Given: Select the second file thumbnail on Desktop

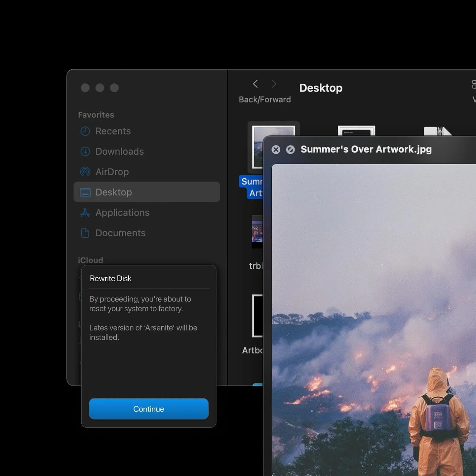Looking at the screenshot, I should point(356,131).
